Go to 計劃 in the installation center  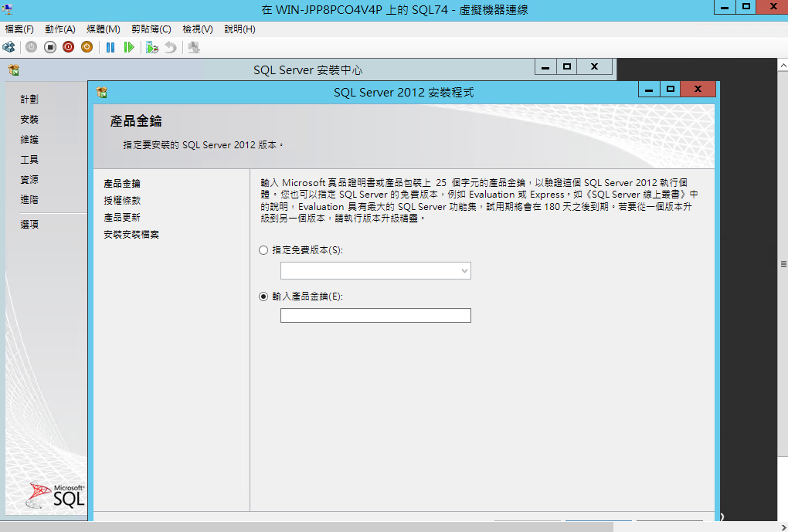29,100
